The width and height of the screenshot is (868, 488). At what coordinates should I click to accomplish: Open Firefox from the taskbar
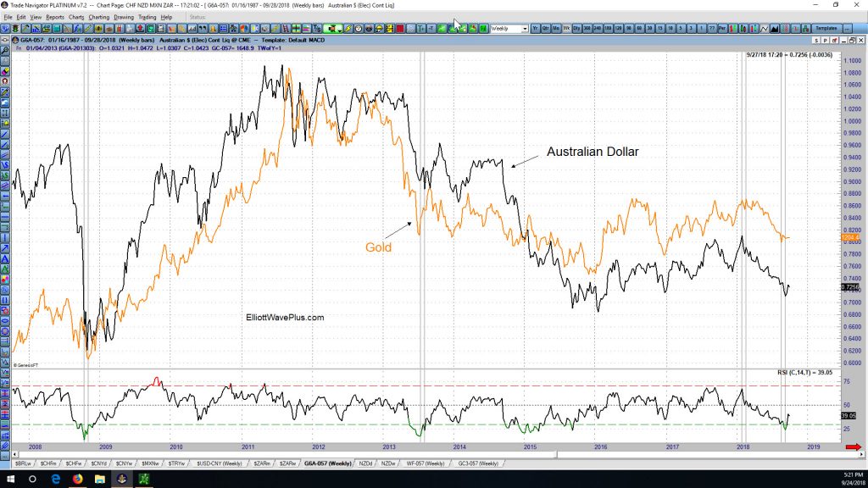click(x=77, y=480)
